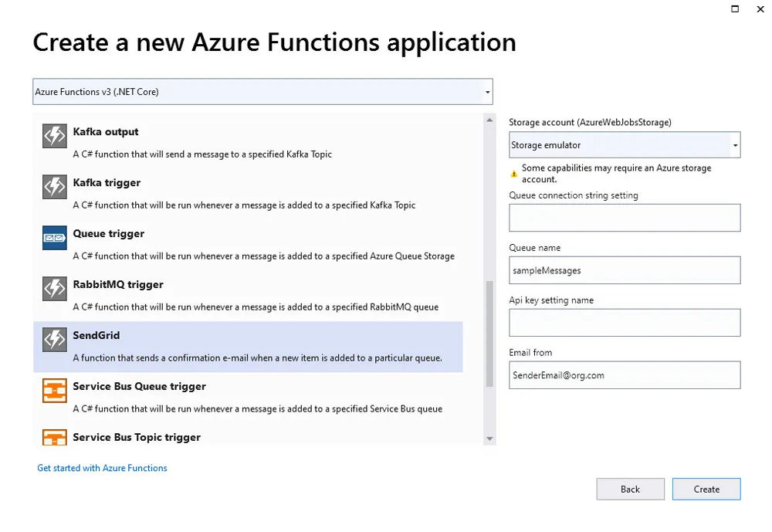Select the SendGrid template title
Screen dimensions: 772x532
pyautogui.click(x=96, y=335)
